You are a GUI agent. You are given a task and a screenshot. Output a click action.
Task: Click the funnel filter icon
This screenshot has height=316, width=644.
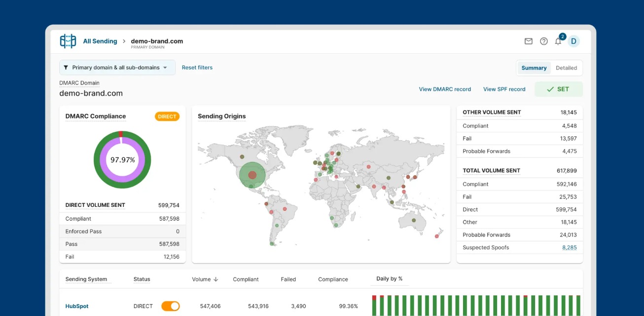66,68
